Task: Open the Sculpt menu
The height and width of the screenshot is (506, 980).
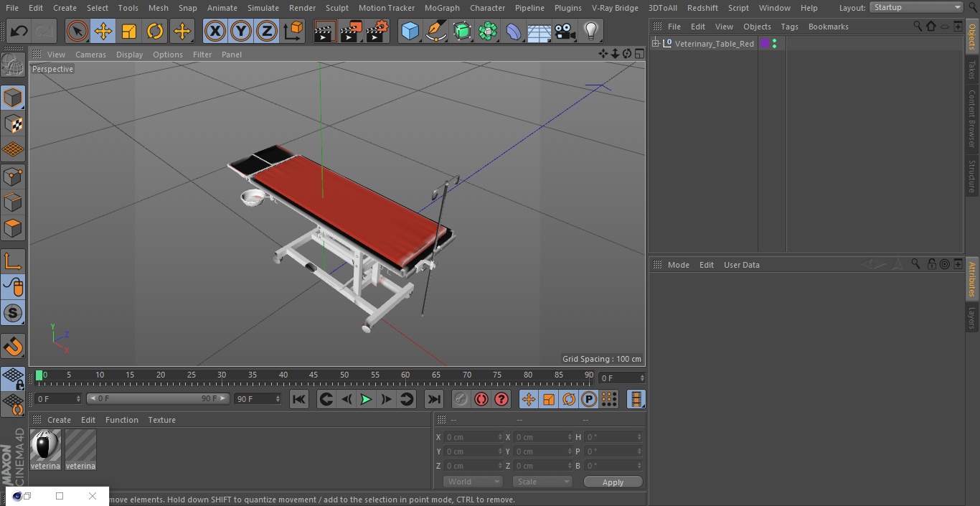Action: (x=337, y=8)
